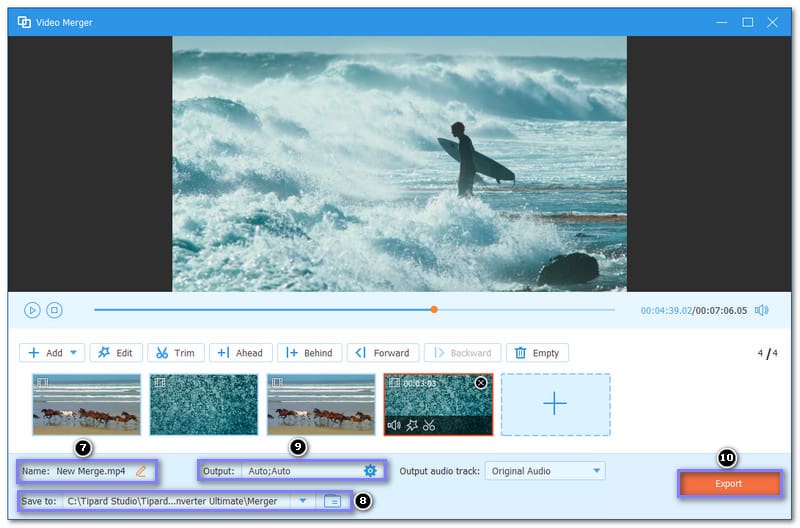Click pencil icon to rename New Merge.mp4
The image size is (800, 528).
[x=141, y=471]
